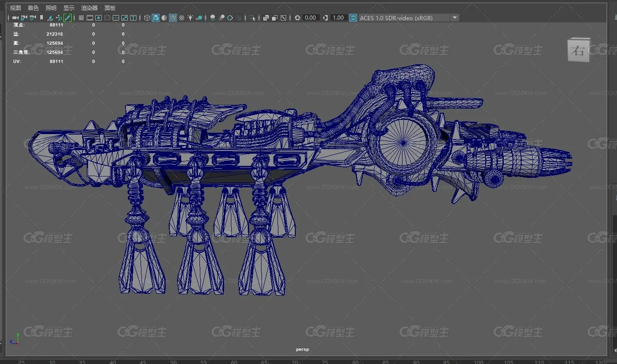Toggle viewport Shadows icon

(x=199, y=18)
